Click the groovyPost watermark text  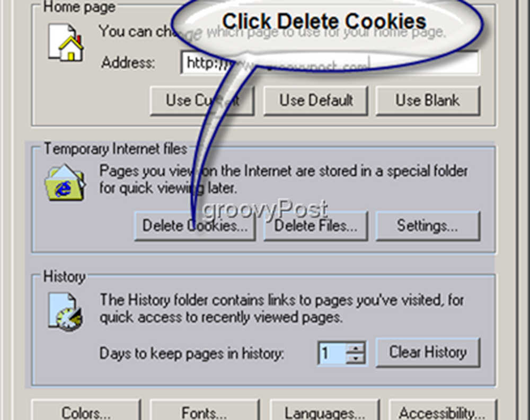pos(266,209)
